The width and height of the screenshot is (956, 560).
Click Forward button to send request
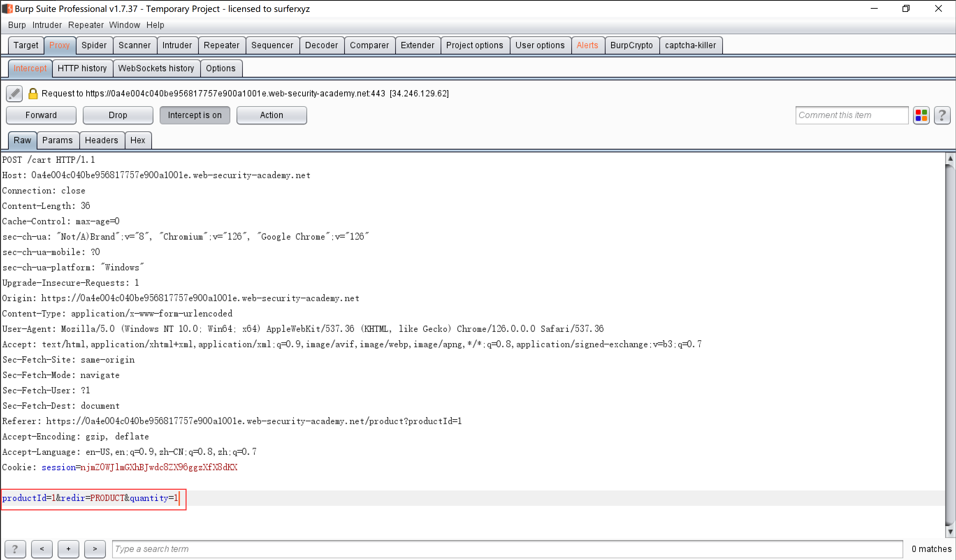click(x=41, y=115)
